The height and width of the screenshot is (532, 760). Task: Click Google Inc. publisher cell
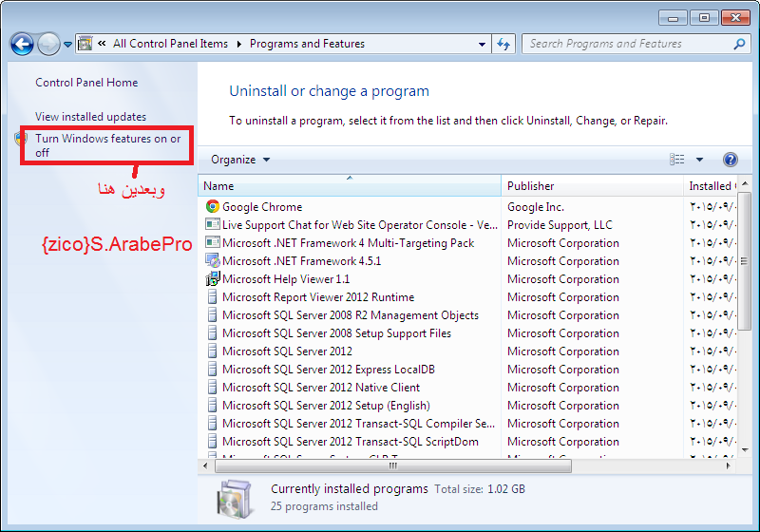536,207
